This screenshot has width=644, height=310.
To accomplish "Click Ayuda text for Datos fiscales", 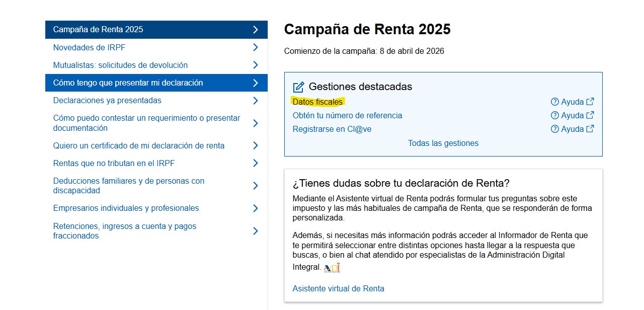I will pos(573,102).
